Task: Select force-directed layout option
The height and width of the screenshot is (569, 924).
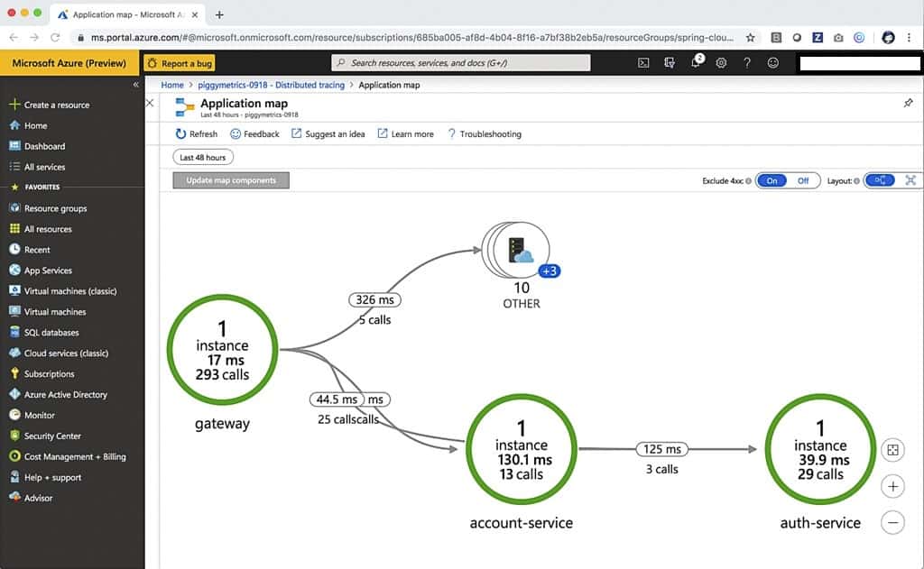Action: pos(910,180)
